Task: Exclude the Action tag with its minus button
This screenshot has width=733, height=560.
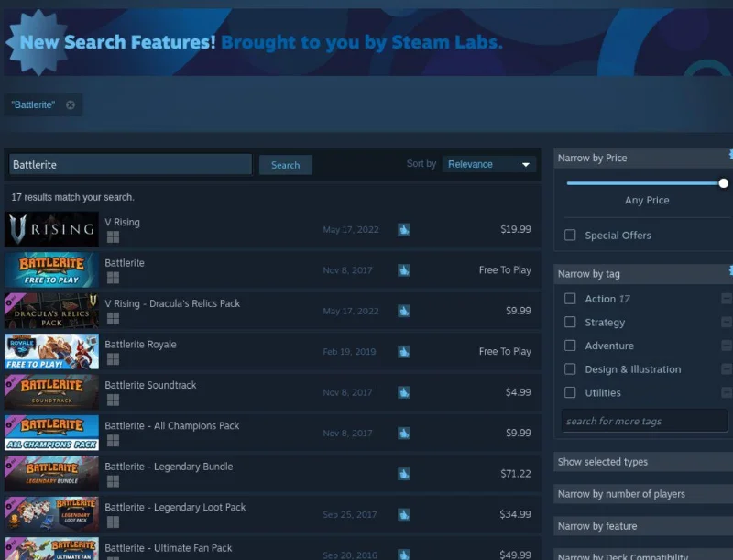Action: [x=727, y=298]
